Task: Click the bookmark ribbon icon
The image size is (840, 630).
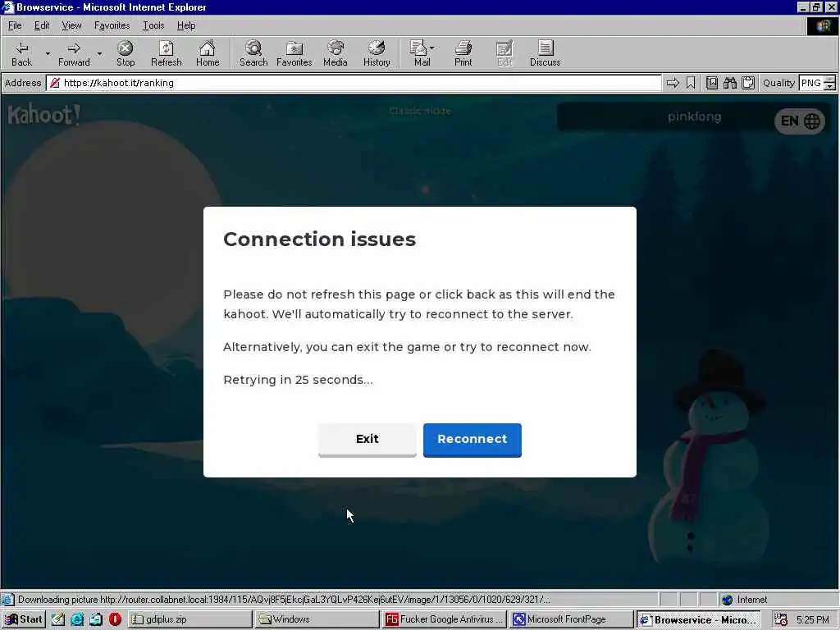Action: (x=691, y=83)
